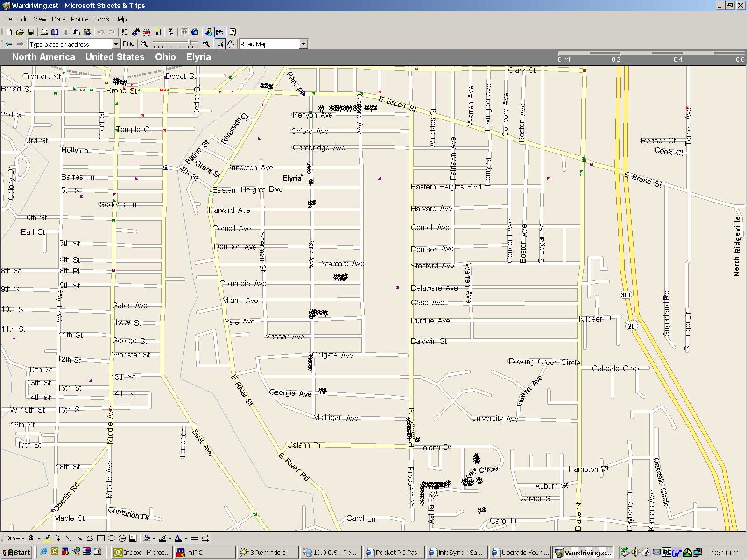This screenshot has width=747, height=560.
Task: Toggle the Select tool pointer
Action: pyautogui.click(x=220, y=44)
